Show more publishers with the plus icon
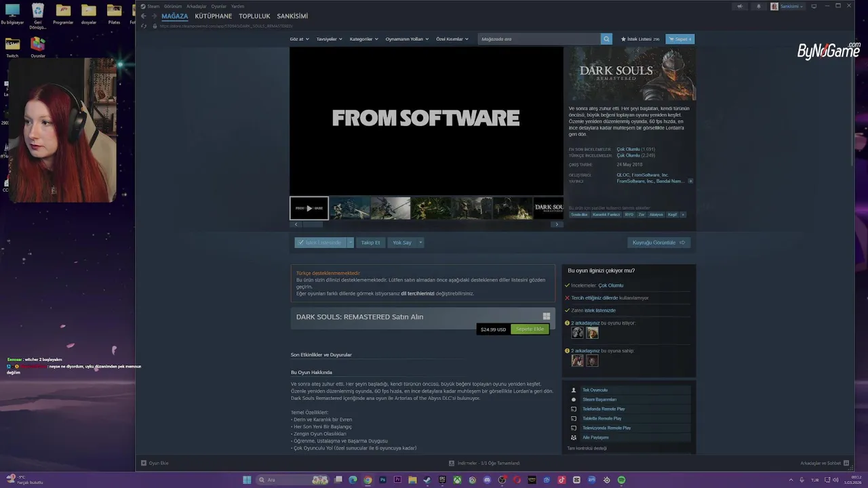Viewport: 868px width, 488px height. (690, 181)
